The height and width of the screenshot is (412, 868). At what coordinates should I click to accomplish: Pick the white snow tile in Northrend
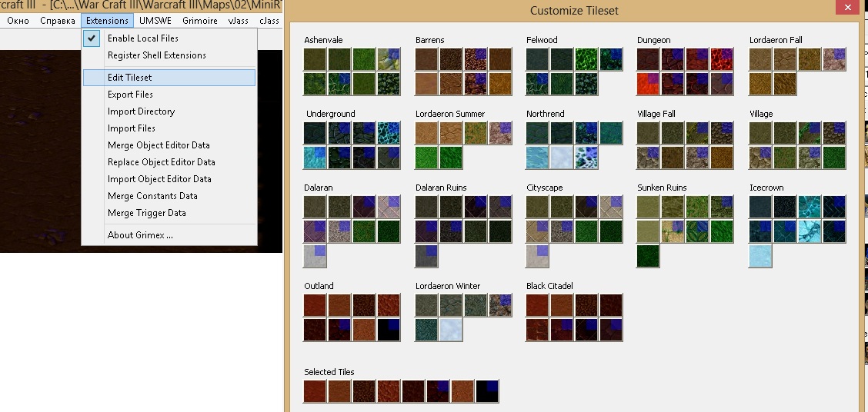coord(562,158)
